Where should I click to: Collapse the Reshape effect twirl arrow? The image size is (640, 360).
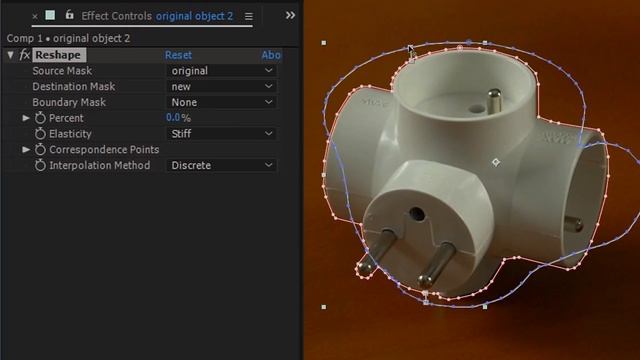[10, 55]
